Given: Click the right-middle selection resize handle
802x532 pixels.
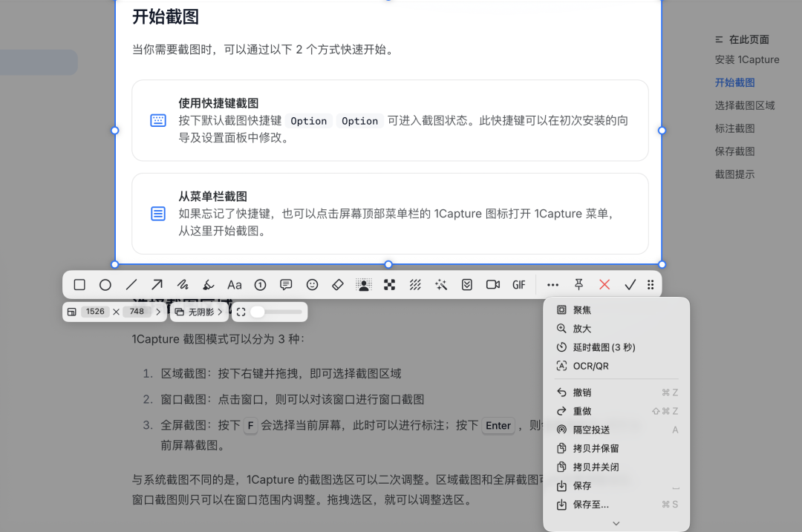Looking at the screenshot, I should pos(662,131).
